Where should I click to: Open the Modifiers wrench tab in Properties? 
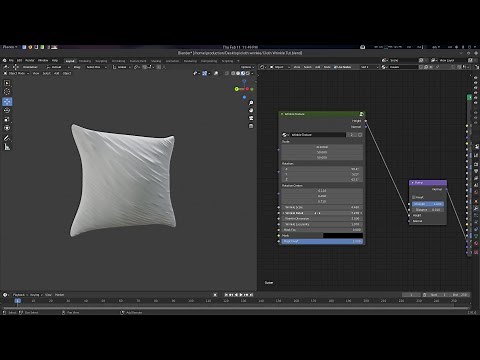click(x=476, y=208)
